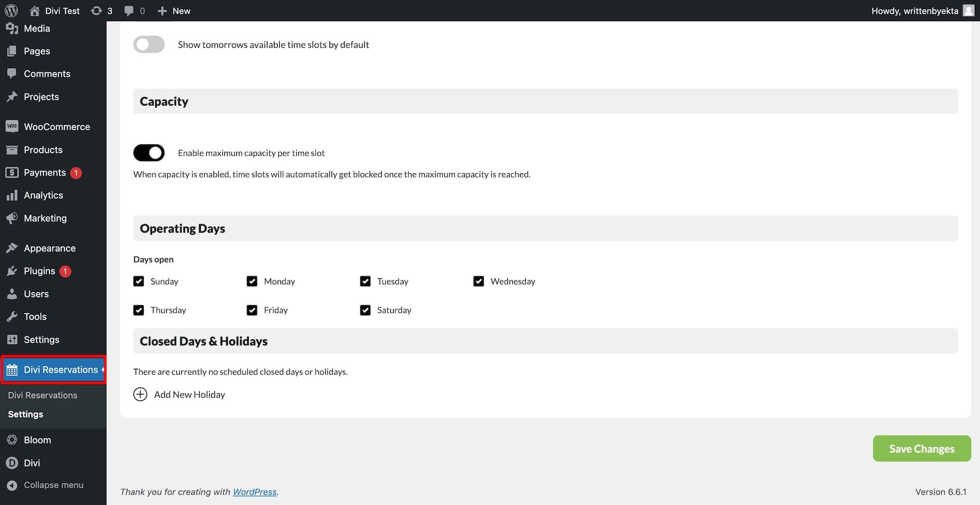The height and width of the screenshot is (505, 980).
Task: Open the Plugins plug icon
Action: point(12,271)
